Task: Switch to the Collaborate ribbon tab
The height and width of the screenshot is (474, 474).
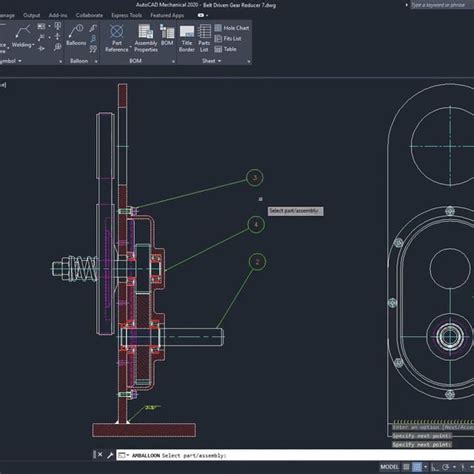Action: point(89,15)
